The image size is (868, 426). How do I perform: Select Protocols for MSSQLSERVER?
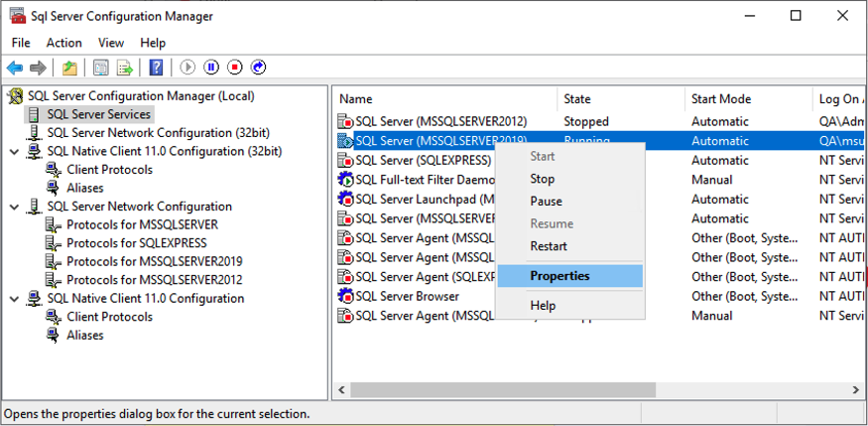coord(142,224)
